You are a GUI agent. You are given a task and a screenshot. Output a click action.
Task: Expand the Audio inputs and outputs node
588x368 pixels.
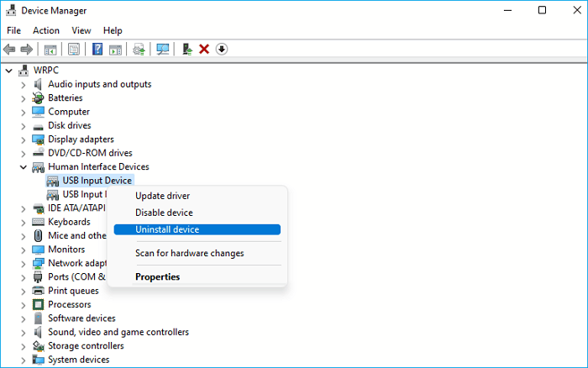pos(24,84)
